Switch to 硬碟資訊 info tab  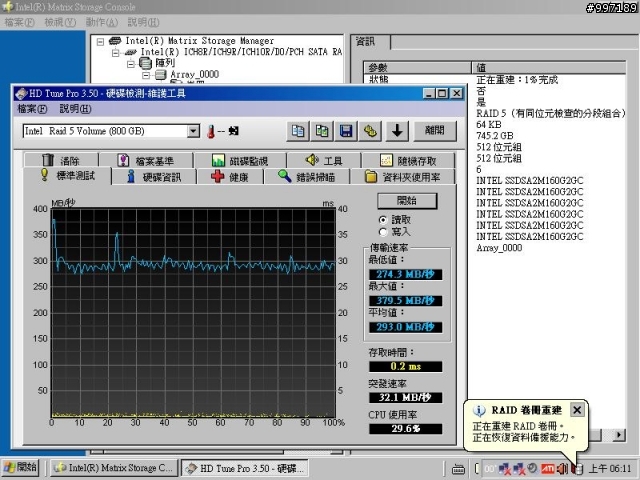[x=154, y=177]
